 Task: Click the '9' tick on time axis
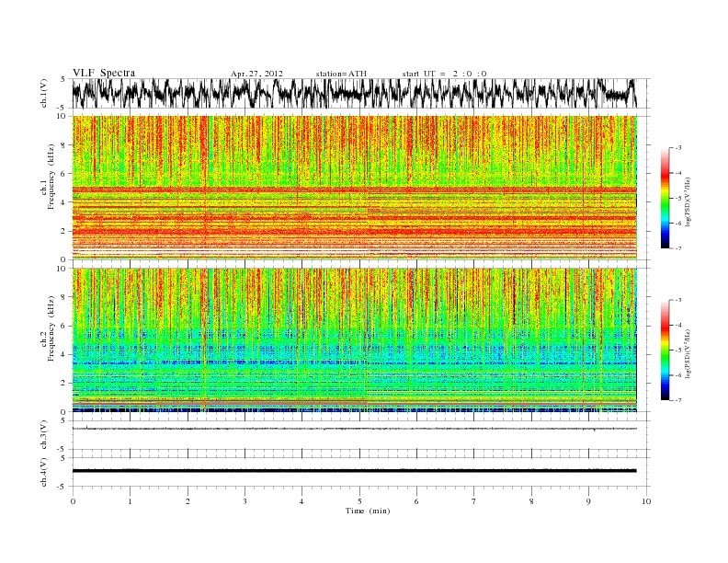point(588,501)
